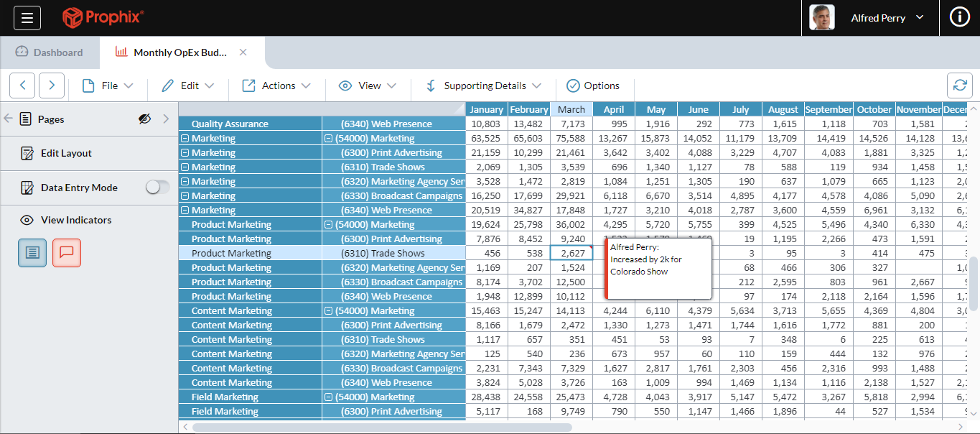Select the blue notes indicator icon
980x434 pixels.
coord(32,252)
